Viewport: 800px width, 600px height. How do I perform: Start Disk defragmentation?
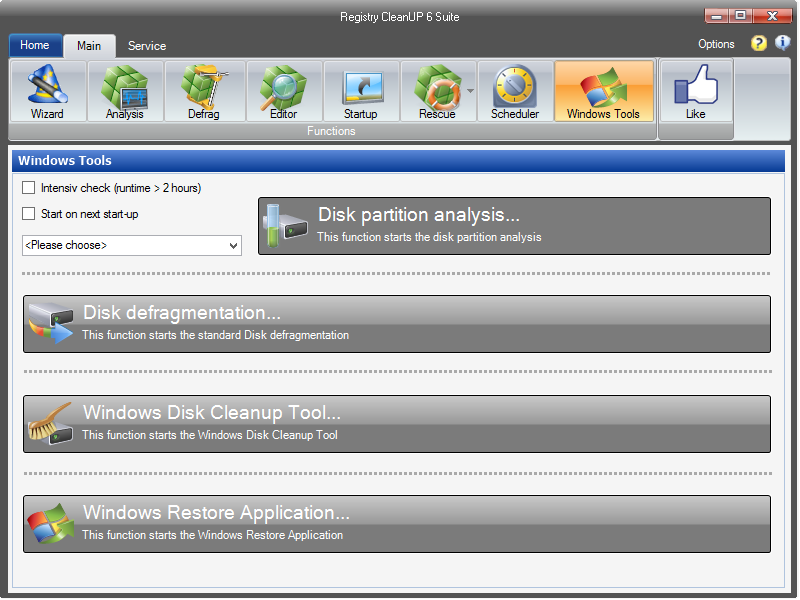tap(397, 324)
